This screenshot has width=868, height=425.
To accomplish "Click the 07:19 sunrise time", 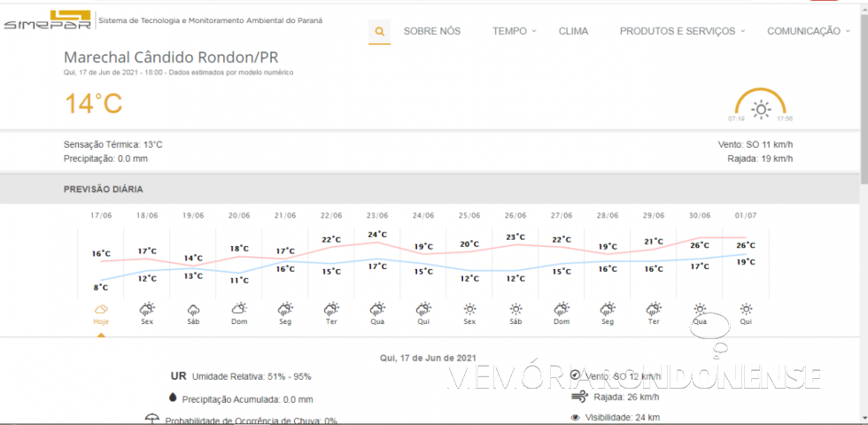I will coord(736,119).
